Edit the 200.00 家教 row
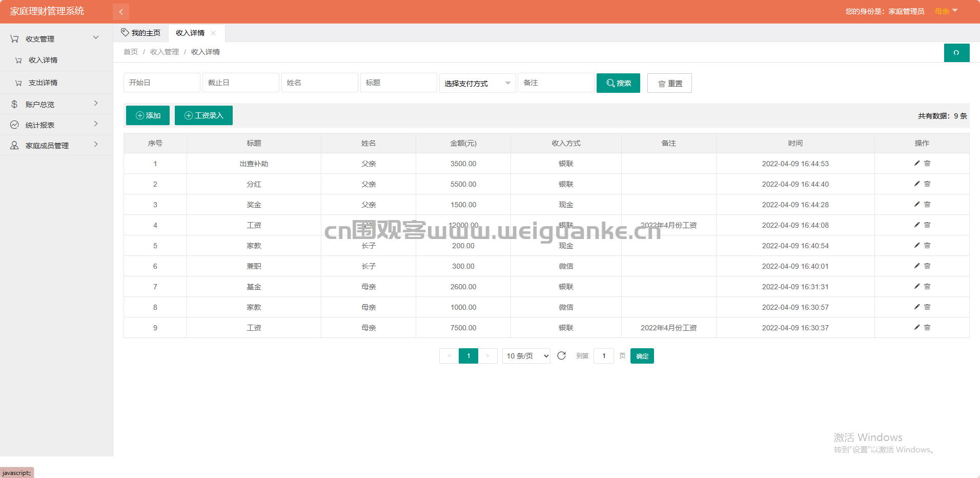Screen dimensions: 980x478 click(917, 245)
